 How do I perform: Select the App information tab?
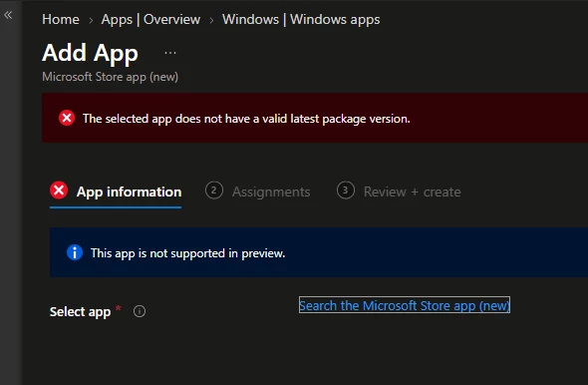tap(116, 192)
